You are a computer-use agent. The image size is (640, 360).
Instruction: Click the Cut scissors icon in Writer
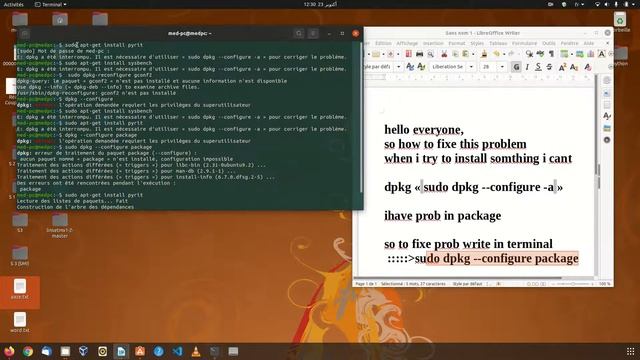(444, 54)
